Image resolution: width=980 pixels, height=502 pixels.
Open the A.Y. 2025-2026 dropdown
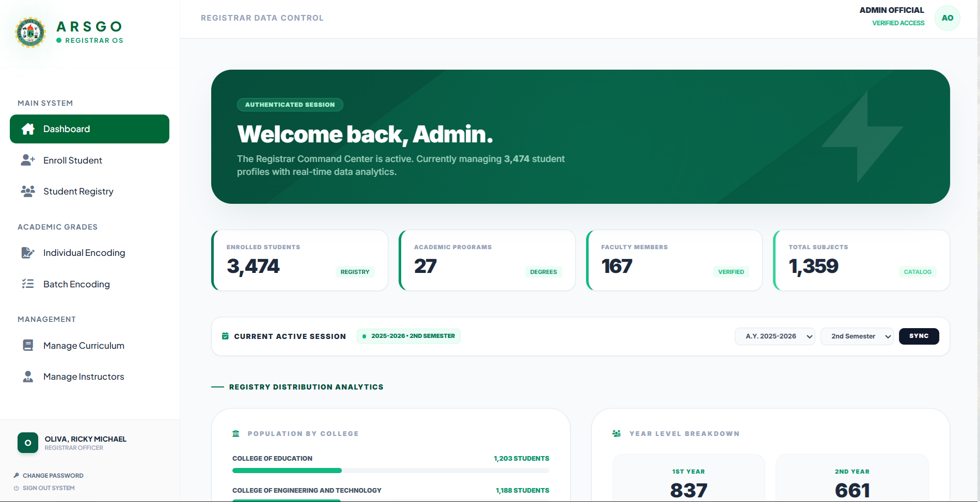pyautogui.click(x=774, y=336)
